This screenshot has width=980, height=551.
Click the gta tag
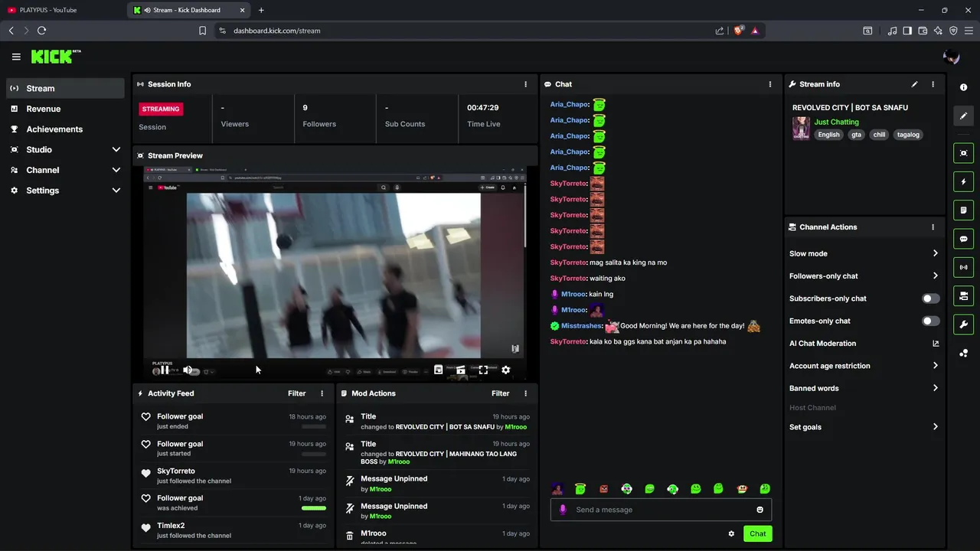[856, 135]
